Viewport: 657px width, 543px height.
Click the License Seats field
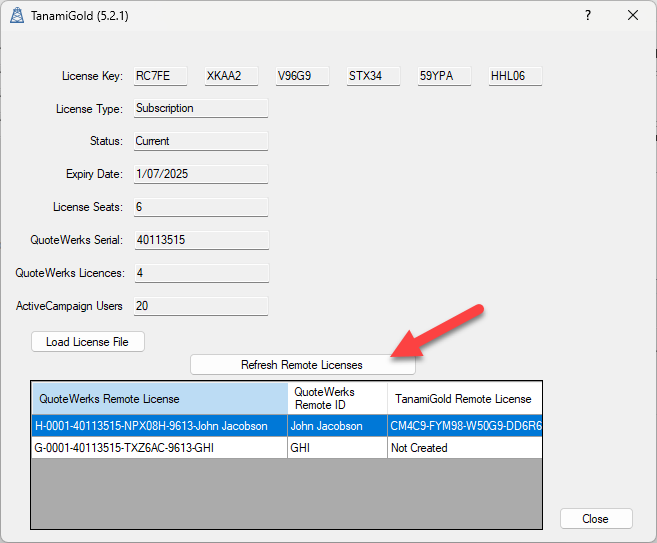click(201, 207)
